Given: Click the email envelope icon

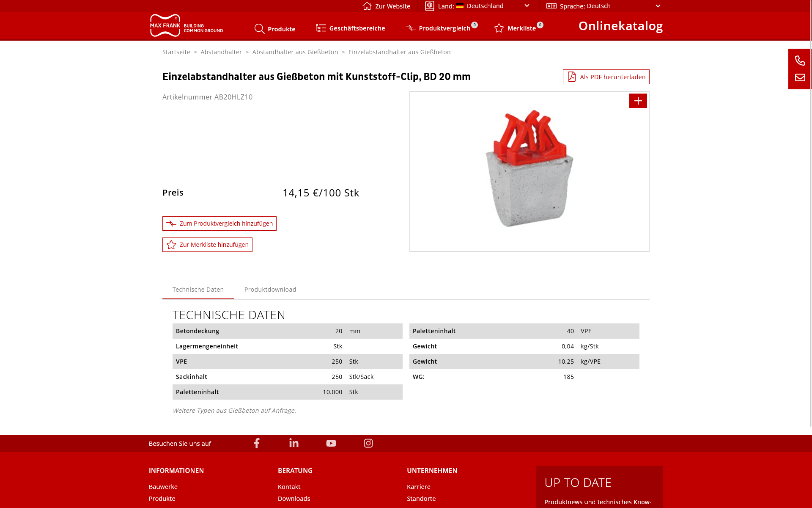Looking at the screenshot, I should (799, 77).
